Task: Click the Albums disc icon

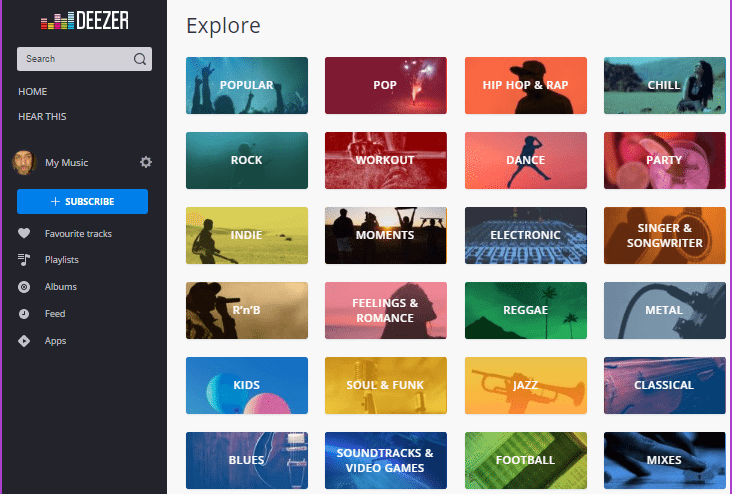Action: (24, 287)
